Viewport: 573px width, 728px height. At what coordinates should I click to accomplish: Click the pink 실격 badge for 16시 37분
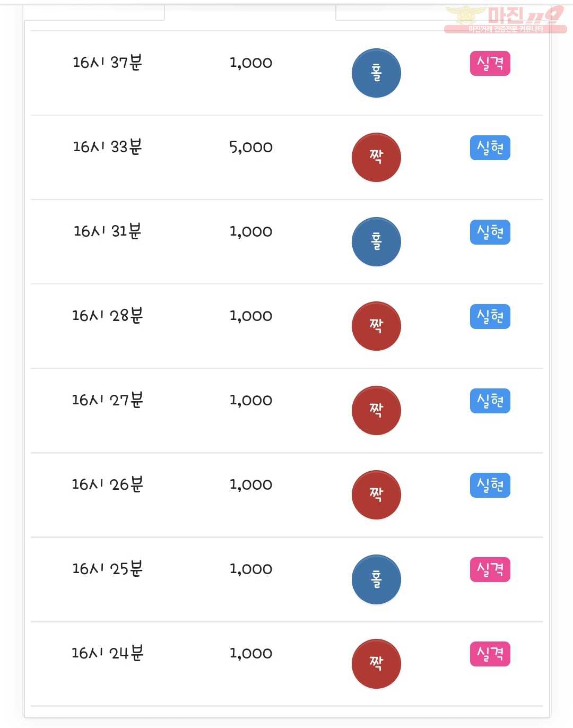(490, 64)
